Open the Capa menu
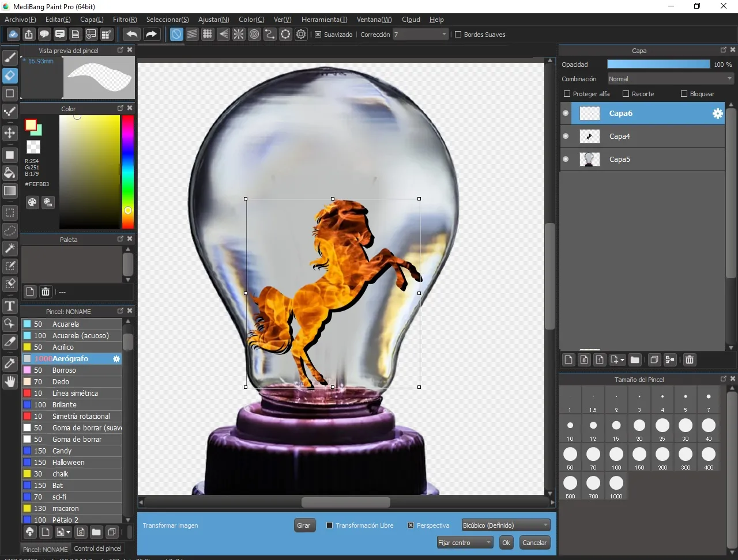Viewport: 738px width, 560px height. point(92,20)
